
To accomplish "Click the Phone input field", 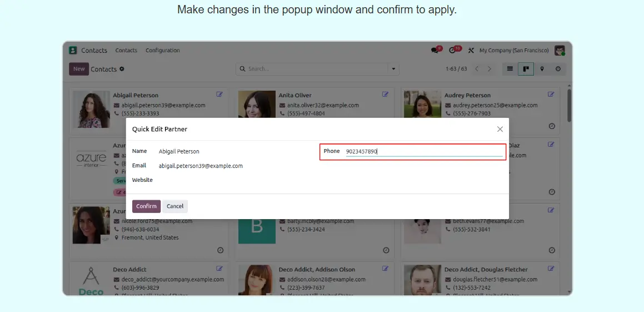I will 422,151.
